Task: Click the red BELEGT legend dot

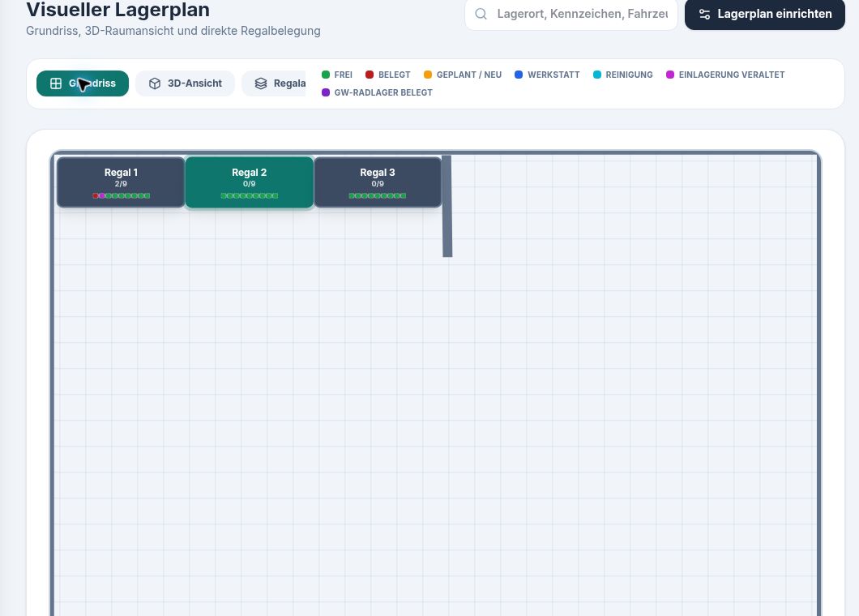Action: pyautogui.click(x=370, y=75)
